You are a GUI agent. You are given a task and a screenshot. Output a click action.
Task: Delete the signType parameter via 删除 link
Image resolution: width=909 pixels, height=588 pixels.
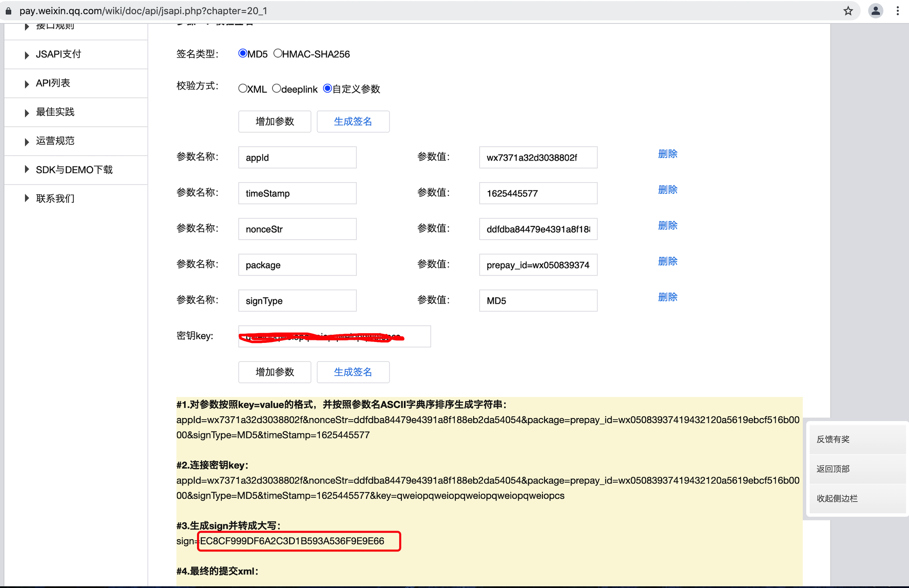click(x=667, y=297)
